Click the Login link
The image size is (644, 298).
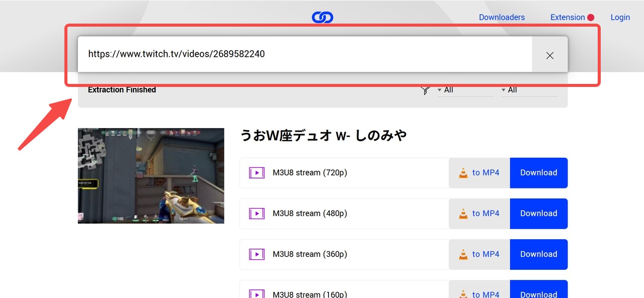click(620, 17)
